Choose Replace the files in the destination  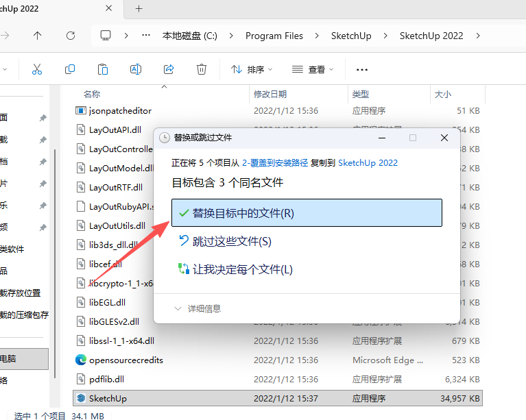click(x=307, y=213)
